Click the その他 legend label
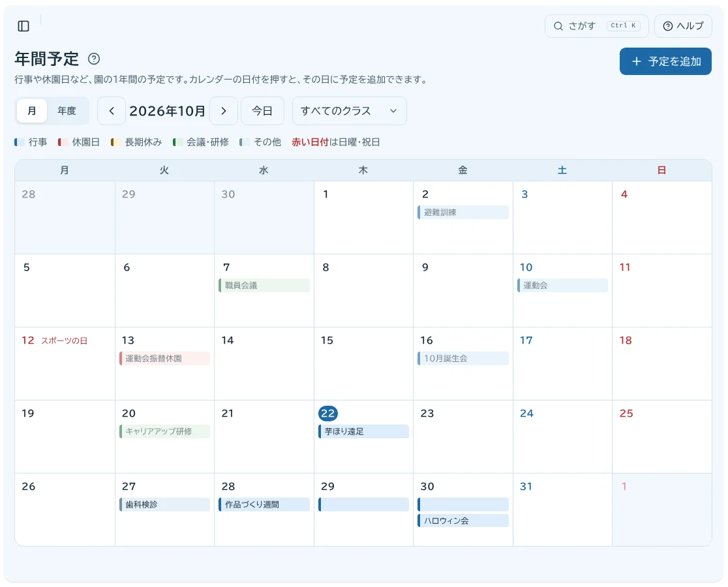The height and width of the screenshot is (587, 728). tap(267, 142)
